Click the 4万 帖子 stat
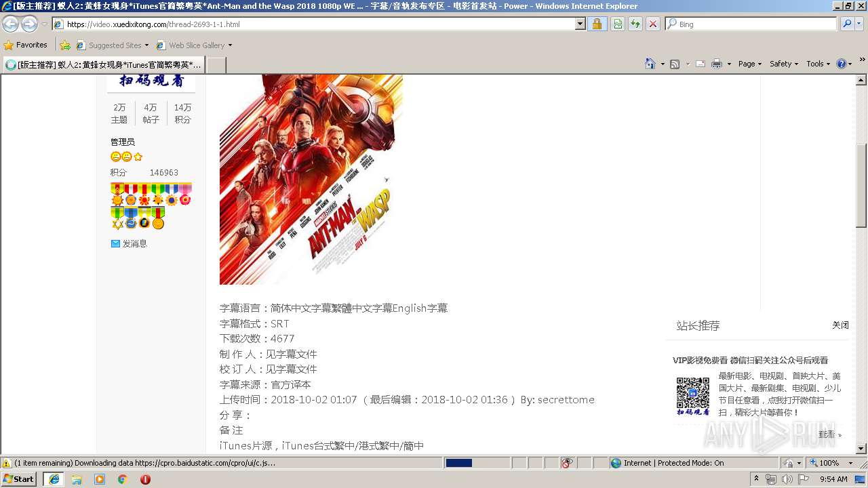 coord(151,113)
